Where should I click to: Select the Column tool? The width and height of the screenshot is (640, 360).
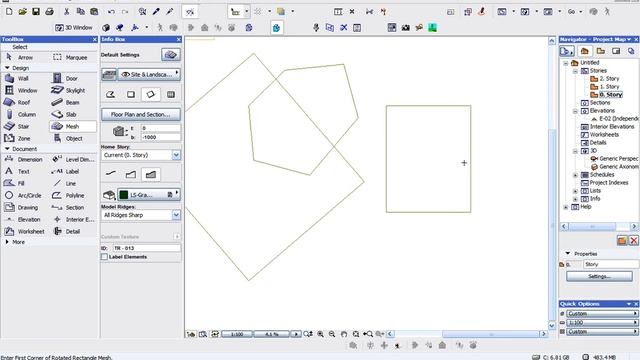click(21, 114)
